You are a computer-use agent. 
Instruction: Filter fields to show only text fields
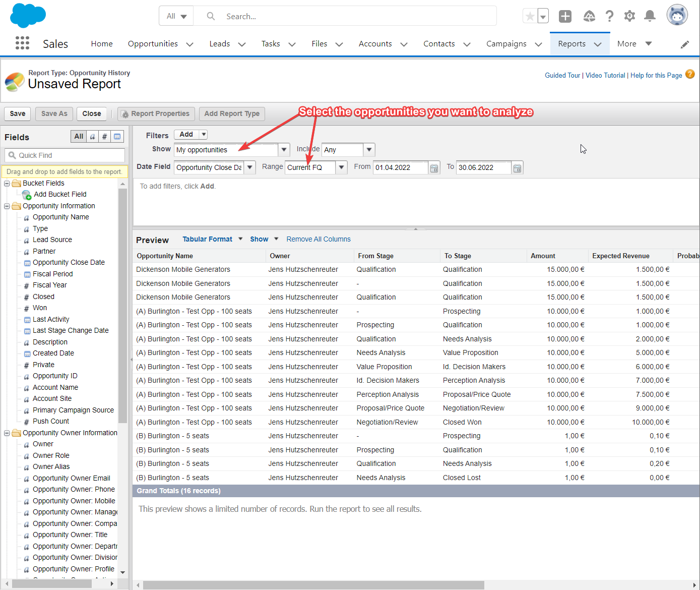[92, 136]
